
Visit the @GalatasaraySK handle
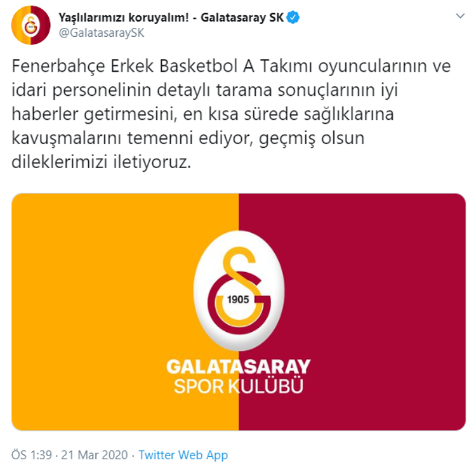click(102, 33)
